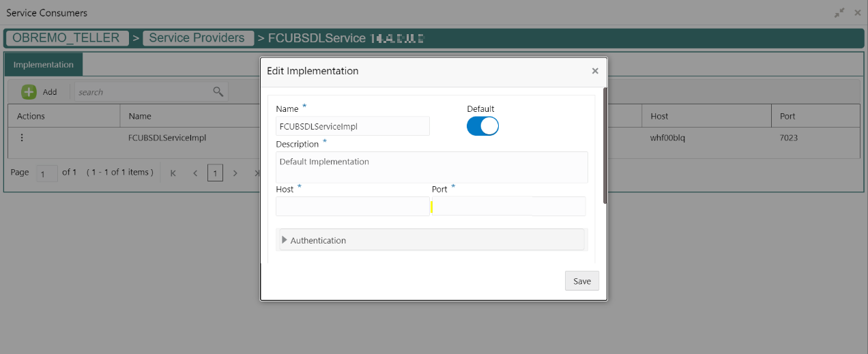The height and width of the screenshot is (354, 868).
Task: Turn off the Default toggle switch
Action: 482,126
